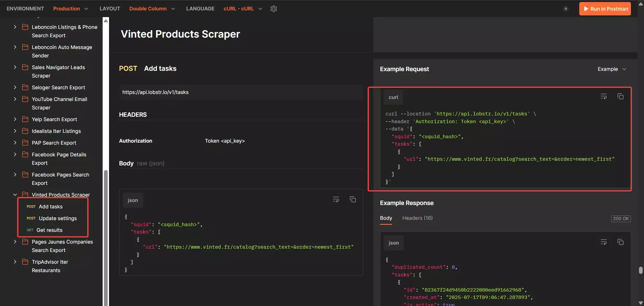Open the Production environment dropdown
The height and width of the screenshot is (306, 644).
70,8
